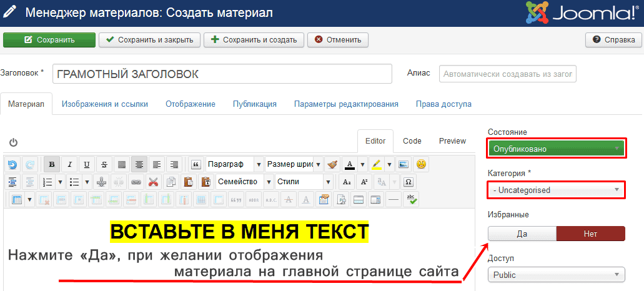Click the Bold formatting icon
Image resolution: width=644 pixels, height=291 pixels.
tap(52, 165)
